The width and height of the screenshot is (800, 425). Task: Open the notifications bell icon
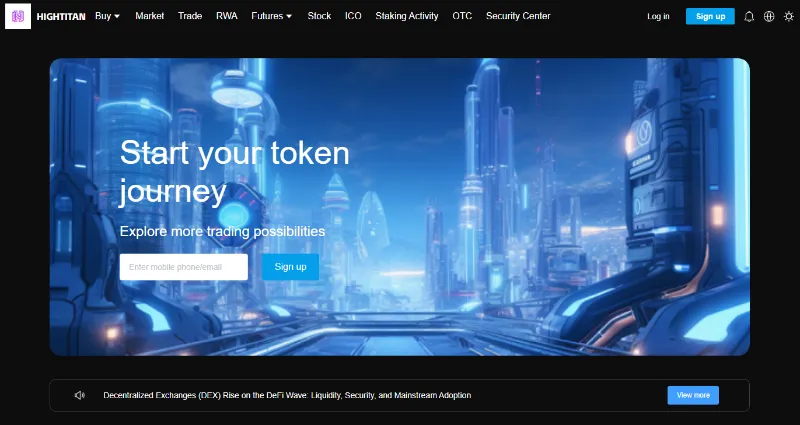tap(749, 16)
